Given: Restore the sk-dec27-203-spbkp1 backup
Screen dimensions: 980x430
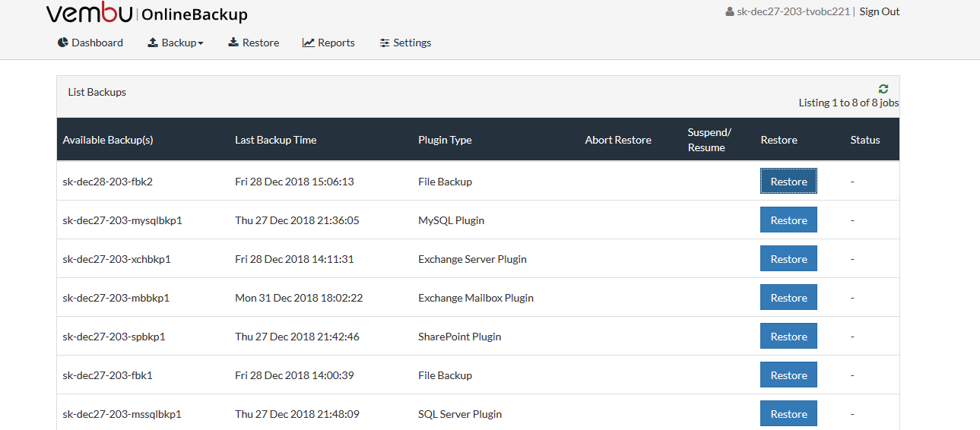Looking at the screenshot, I should 788,337.
